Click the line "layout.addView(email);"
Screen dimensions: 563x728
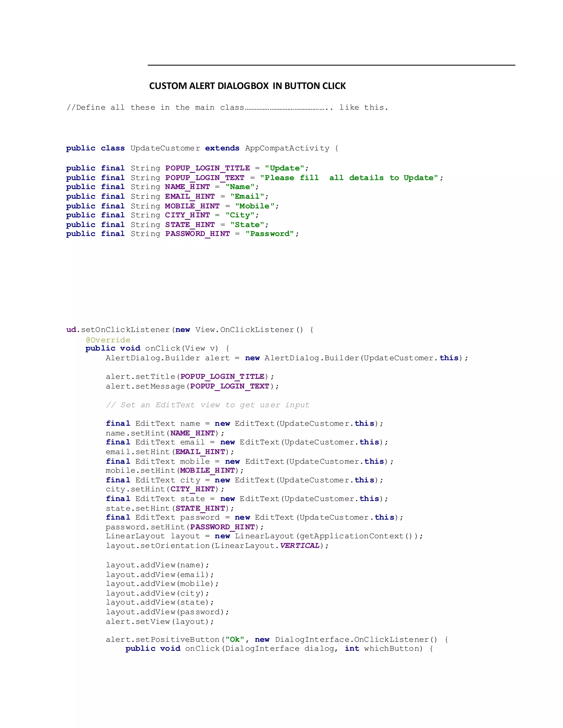pos(160,575)
